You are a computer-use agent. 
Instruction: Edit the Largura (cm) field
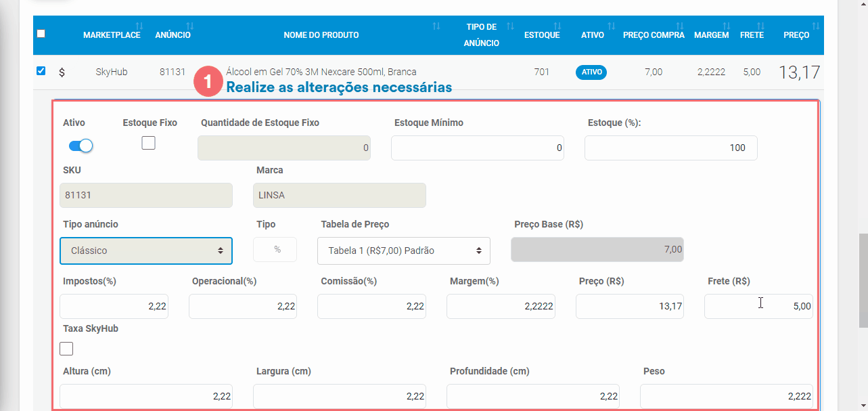coord(340,396)
